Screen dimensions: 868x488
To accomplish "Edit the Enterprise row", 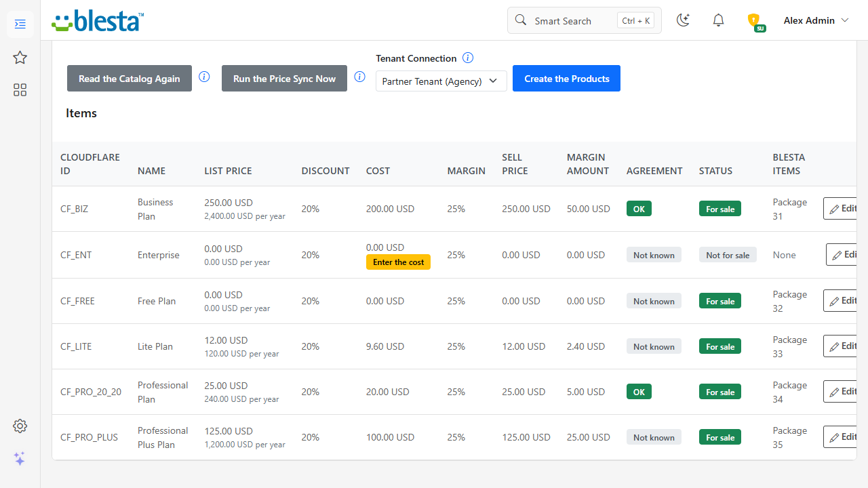I will click(x=843, y=255).
